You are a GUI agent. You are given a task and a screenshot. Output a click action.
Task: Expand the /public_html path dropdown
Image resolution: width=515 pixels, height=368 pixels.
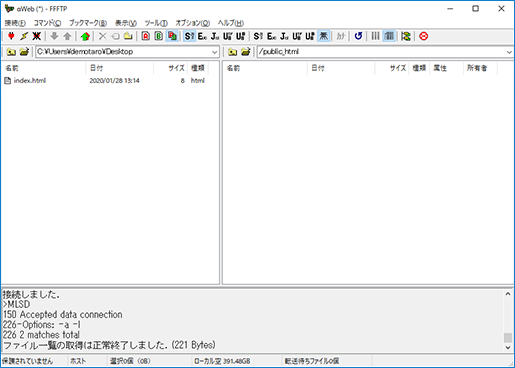(x=509, y=52)
